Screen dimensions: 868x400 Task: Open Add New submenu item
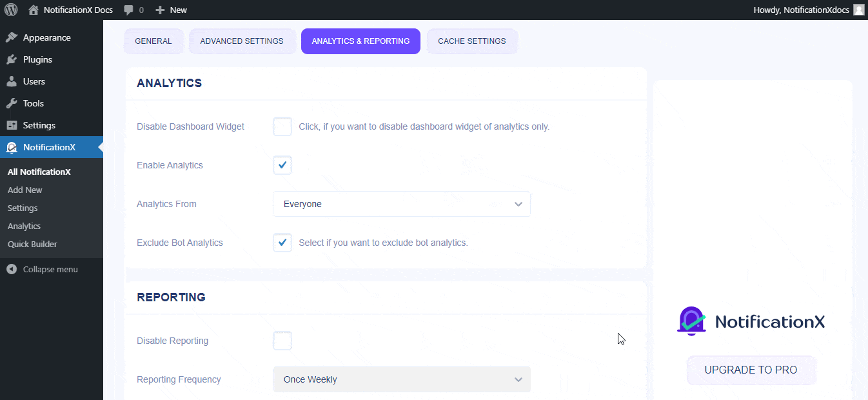click(x=25, y=190)
